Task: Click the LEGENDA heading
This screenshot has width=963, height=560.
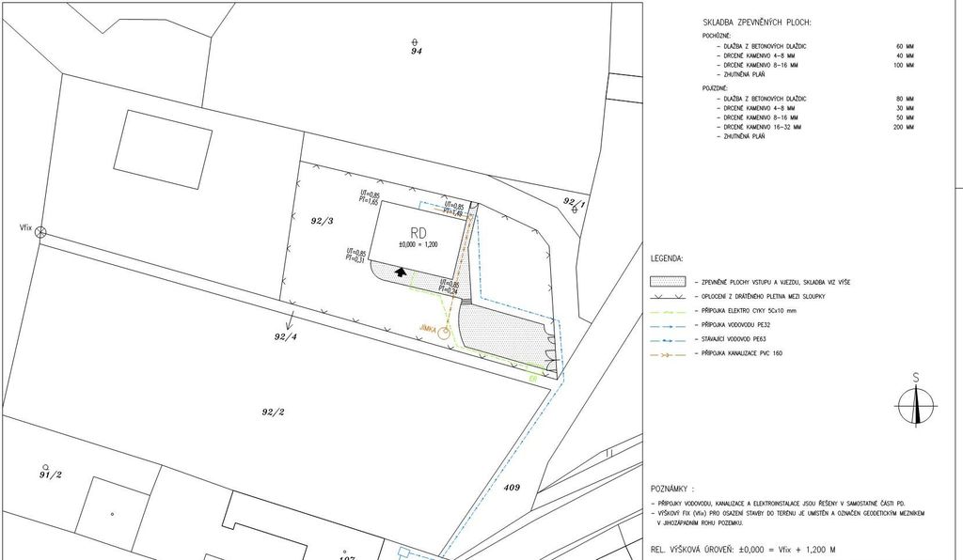Action: [x=667, y=257]
